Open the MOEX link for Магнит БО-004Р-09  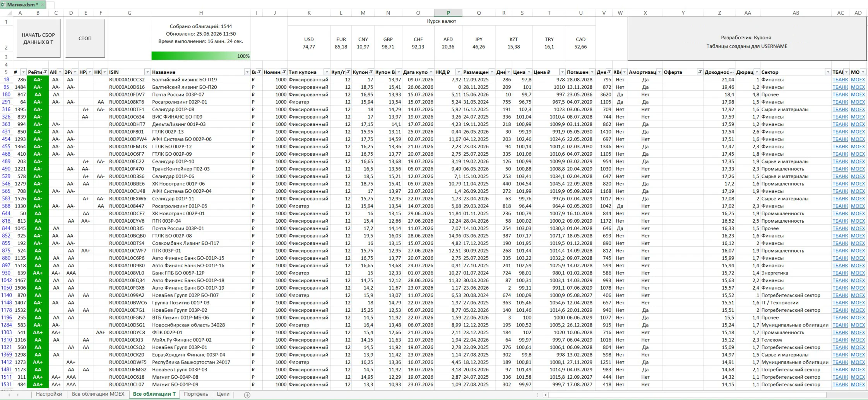(x=858, y=385)
